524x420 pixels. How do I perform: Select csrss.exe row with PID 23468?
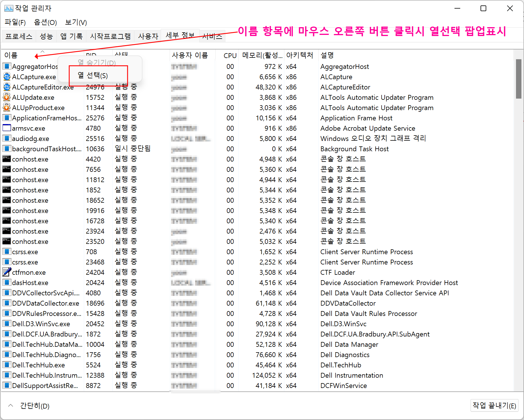tap(25, 262)
